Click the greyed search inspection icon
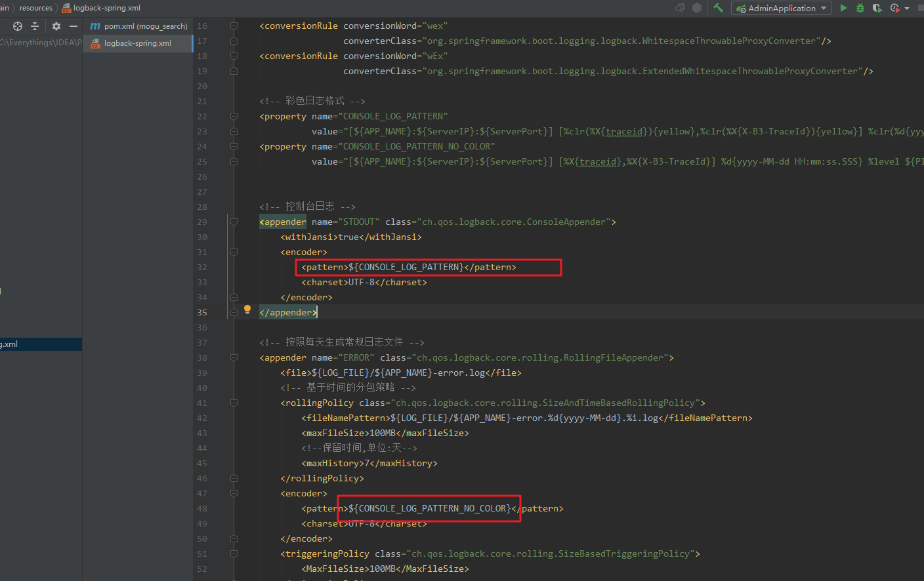Screen dimensions: 924x581 pyautogui.click(x=680, y=8)
